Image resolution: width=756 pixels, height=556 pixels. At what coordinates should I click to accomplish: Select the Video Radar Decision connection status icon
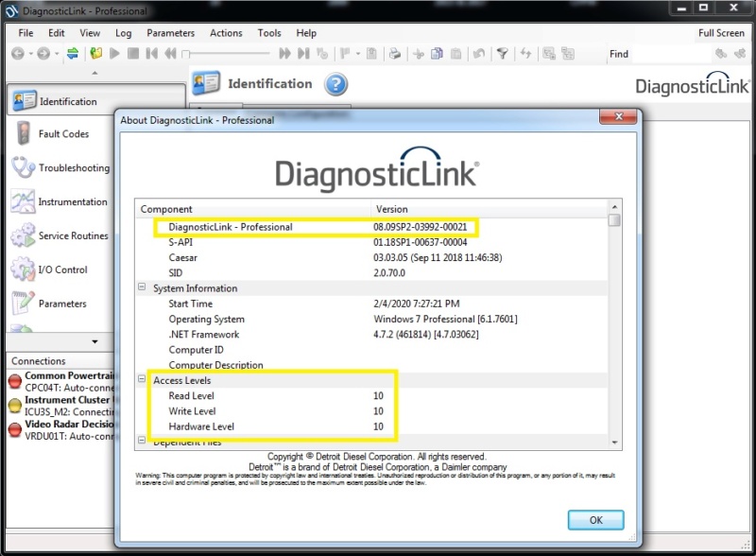pos(15,429)
